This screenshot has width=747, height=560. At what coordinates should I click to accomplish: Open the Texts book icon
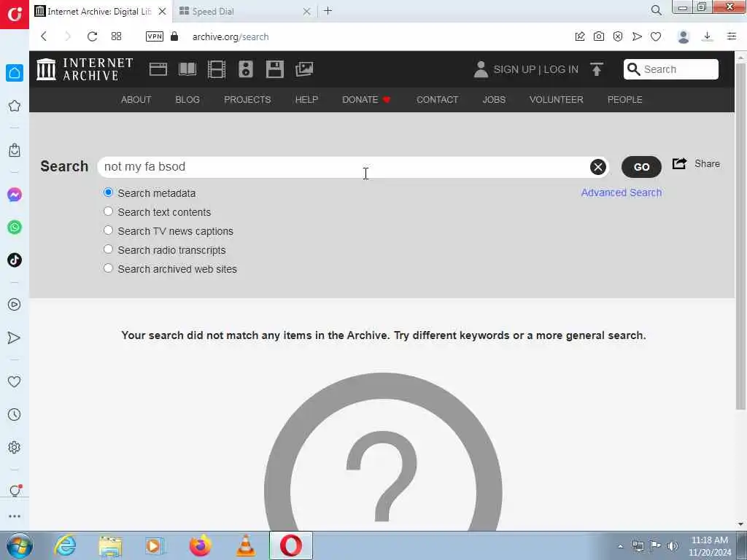[187, 69]
